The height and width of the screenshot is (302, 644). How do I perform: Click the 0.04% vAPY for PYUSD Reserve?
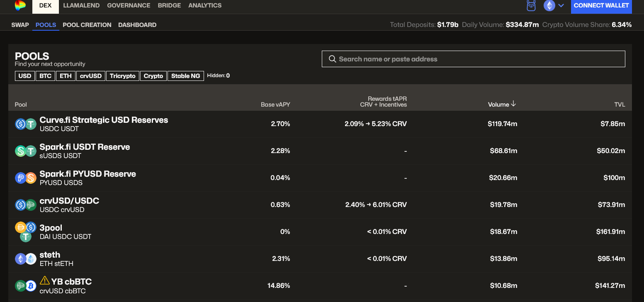[280, 178]
